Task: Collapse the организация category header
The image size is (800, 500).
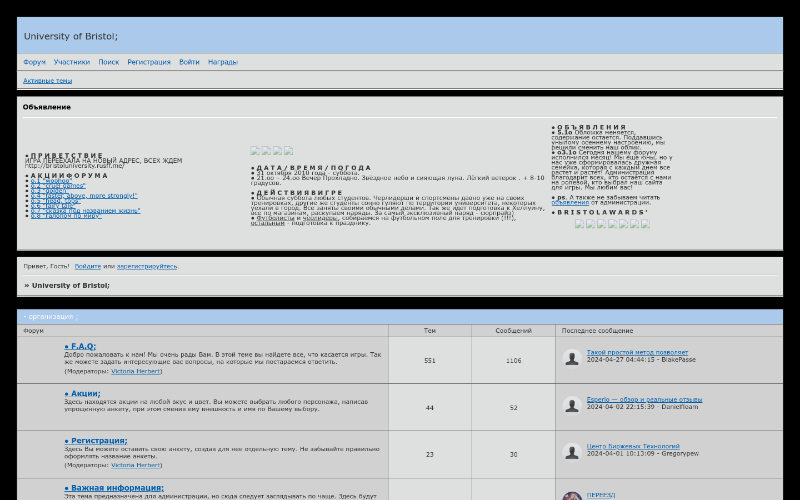Action: (50, 316)
